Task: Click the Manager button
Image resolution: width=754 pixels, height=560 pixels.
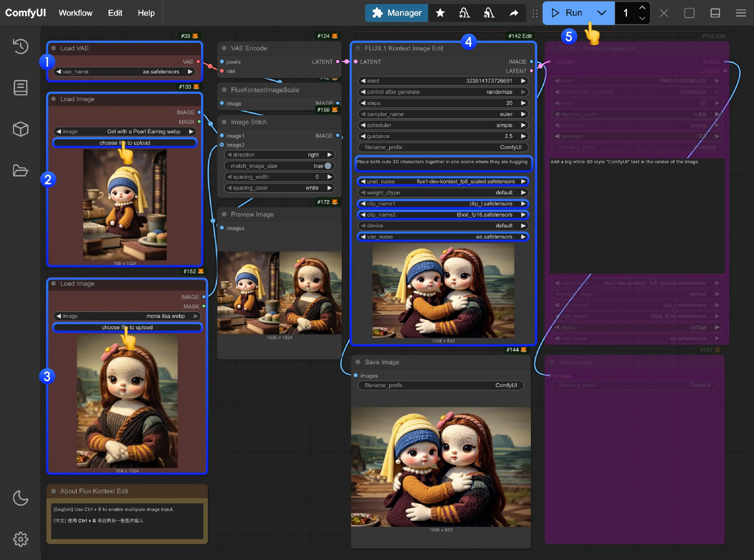Action: (397, 13)
